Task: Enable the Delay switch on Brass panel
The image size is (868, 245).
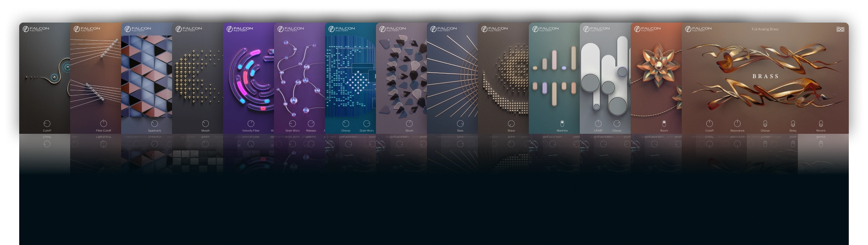Action: 793,124
